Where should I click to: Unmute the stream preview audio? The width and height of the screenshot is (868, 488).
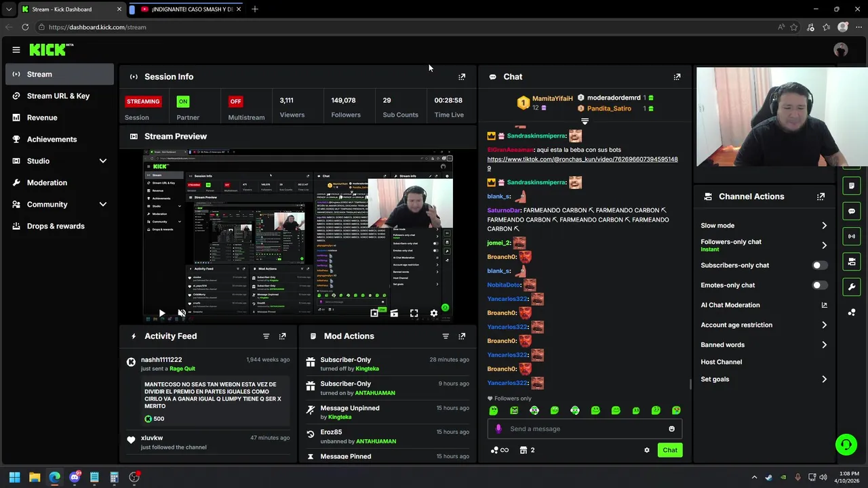pos(181,313)
